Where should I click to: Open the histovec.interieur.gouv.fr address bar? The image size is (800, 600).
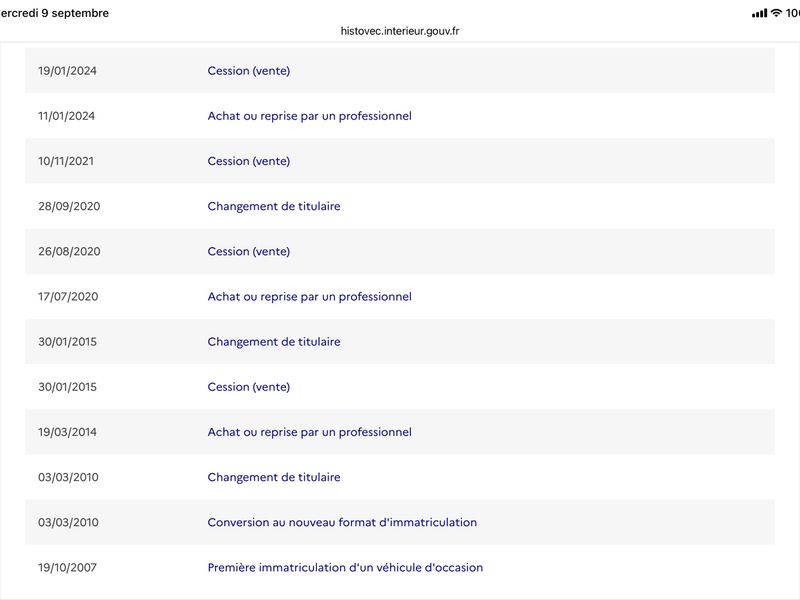(399, 31)
